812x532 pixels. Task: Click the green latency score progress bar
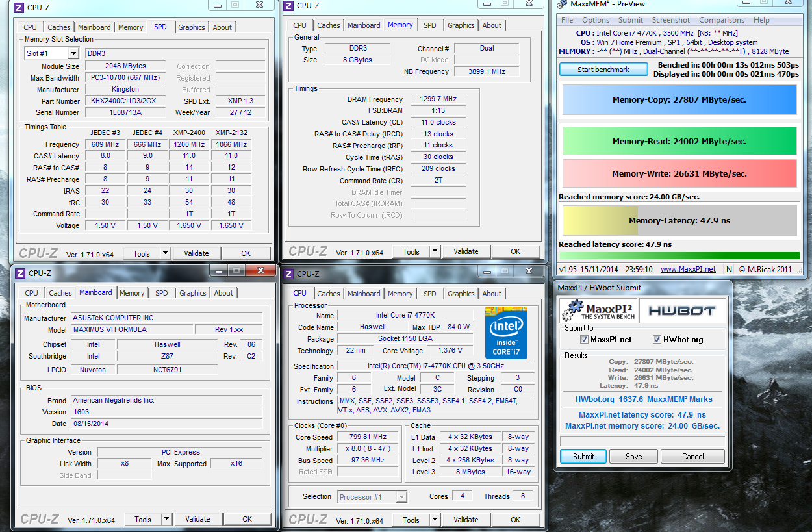pyautogui.click(x=679, y=255)
